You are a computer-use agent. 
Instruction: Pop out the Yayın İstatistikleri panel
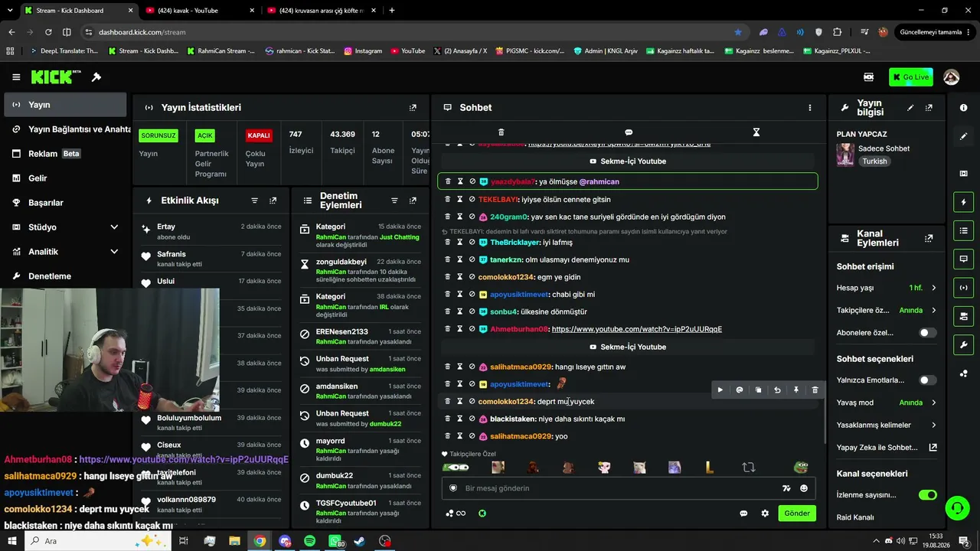413,108
